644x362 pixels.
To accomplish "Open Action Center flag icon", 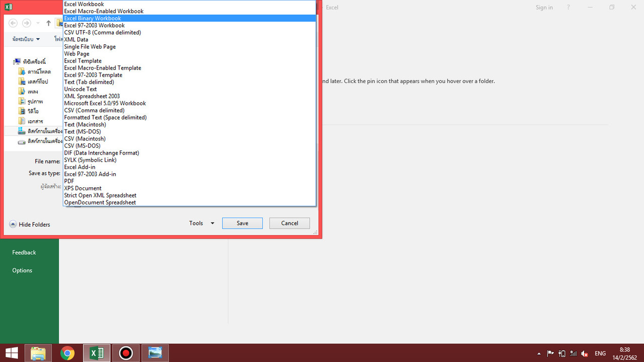I will point(551,353).
